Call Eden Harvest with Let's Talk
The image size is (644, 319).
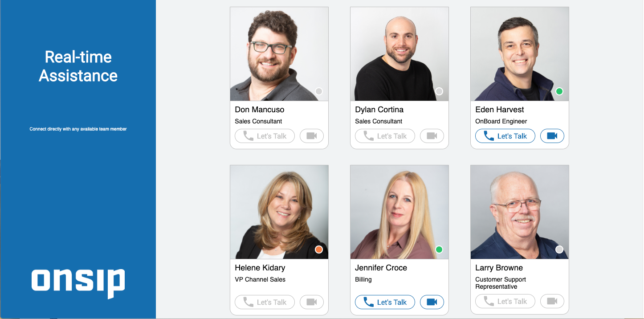click(505, 136)
